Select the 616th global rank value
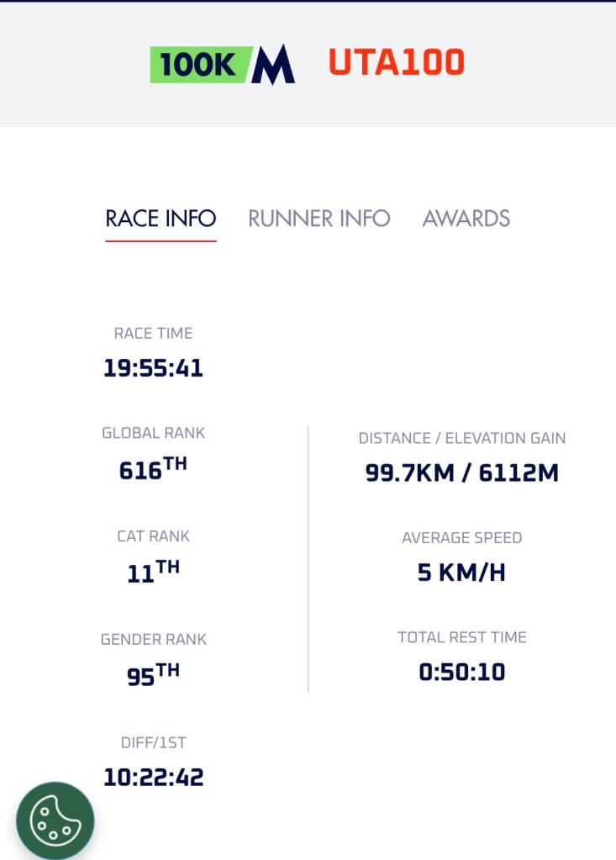 pos(153,469)
